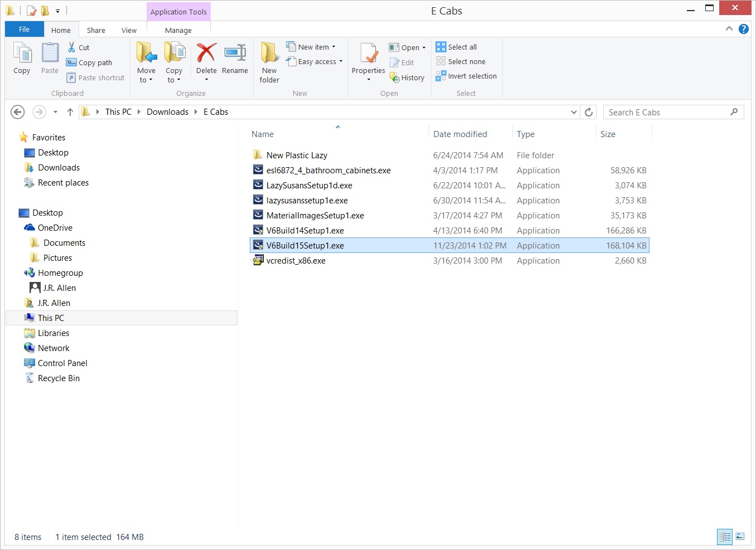Viewport: 756px width, 550px height.
Task: Switch to details view in status bar
Action: (x=725, y=537)
